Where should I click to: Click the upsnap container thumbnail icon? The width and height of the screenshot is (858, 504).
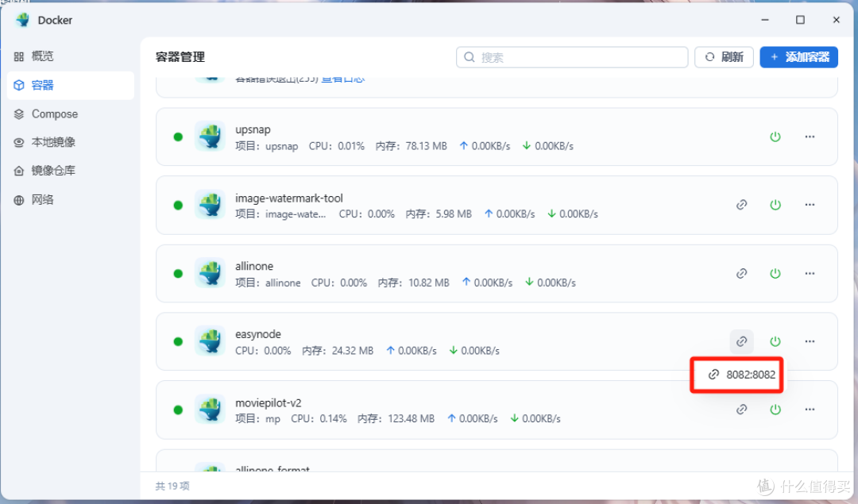pos(210,137)
